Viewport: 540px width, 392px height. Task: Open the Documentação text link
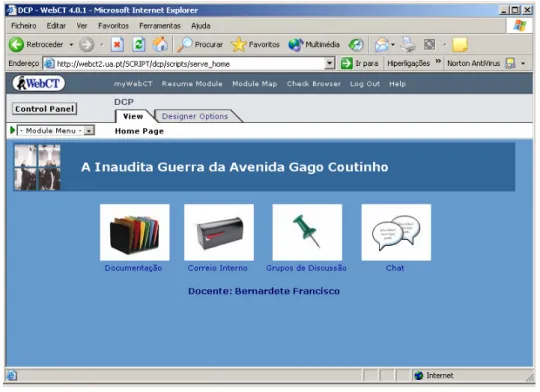point(133,269)
